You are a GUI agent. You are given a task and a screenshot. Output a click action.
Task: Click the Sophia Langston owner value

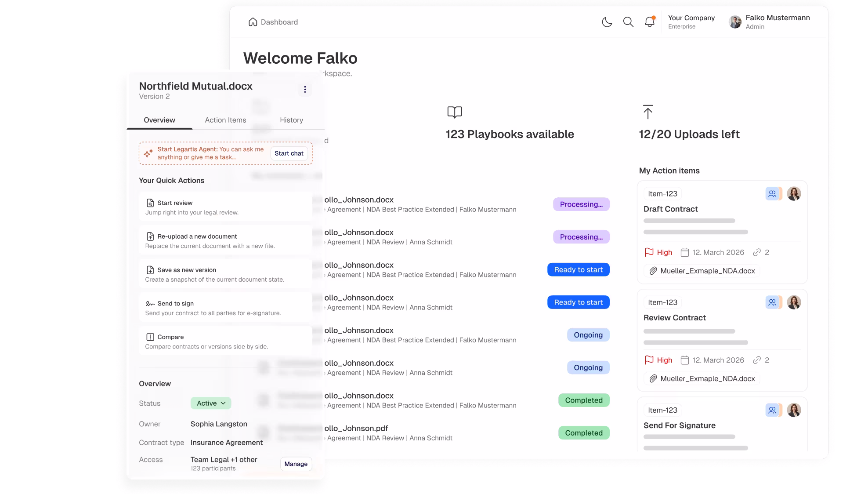[x=219, y=424]
